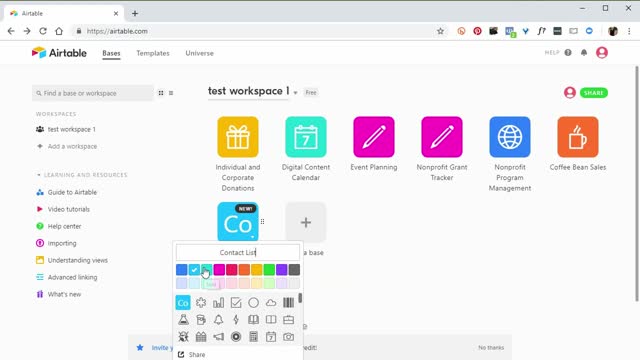Go to the Universe tab
Image resolution: width=640 pixels, height=360 pixels.
pos(199,53)
